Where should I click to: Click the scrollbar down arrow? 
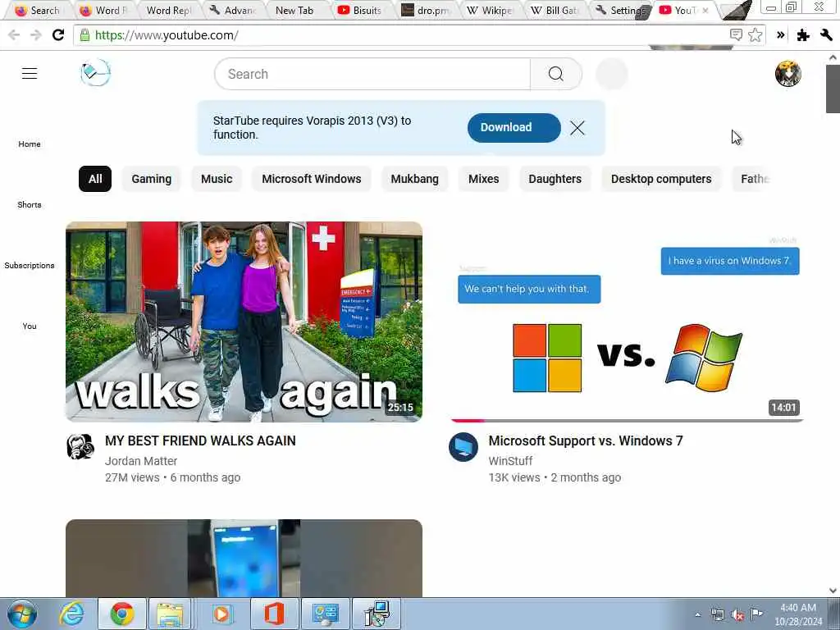click(x=833, y=591)
